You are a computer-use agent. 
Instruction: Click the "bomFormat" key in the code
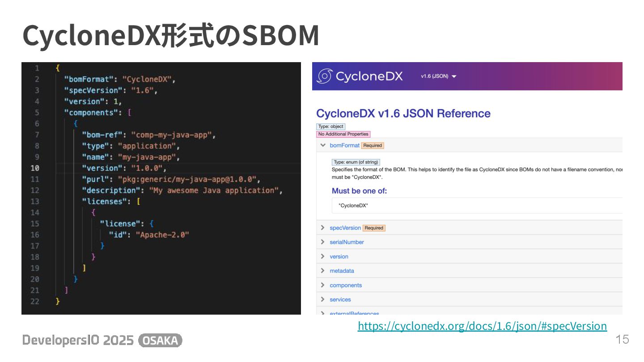pos(89,79)
